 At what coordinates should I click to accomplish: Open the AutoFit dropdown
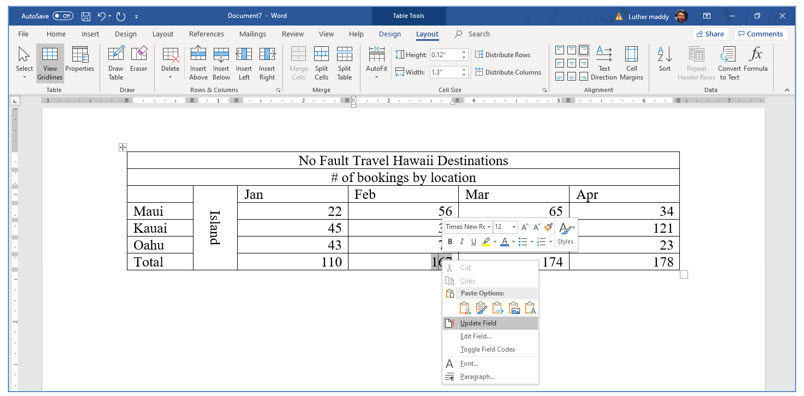[x=376, y=63]
